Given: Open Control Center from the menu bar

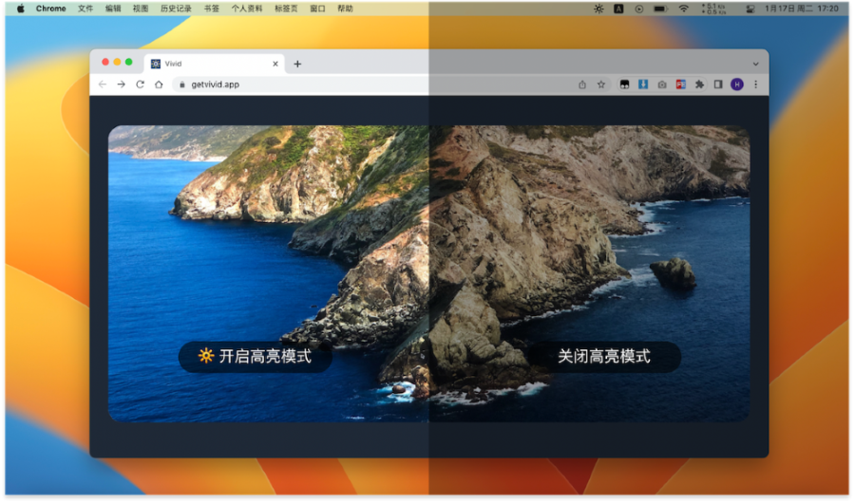Looking at the screenshot, I should point(750,9).
